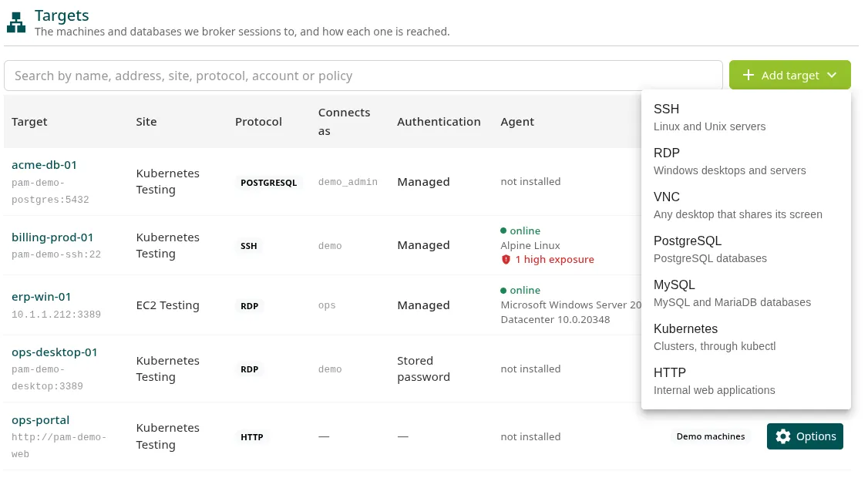
Task: Click the 'Site' column header
Action: pos(146,121)
